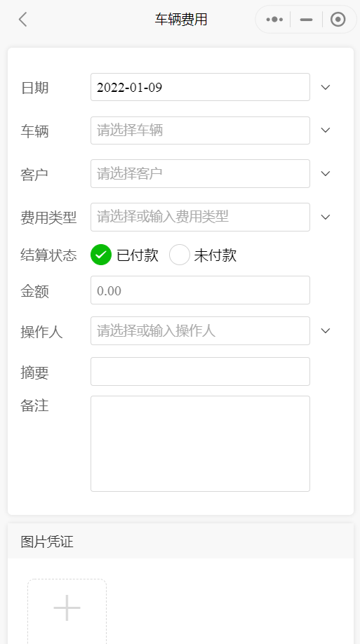Expand the 客户 dropdown chevron
The height and width of the screenshot is (644, 360).
click(x=326, y=174)
